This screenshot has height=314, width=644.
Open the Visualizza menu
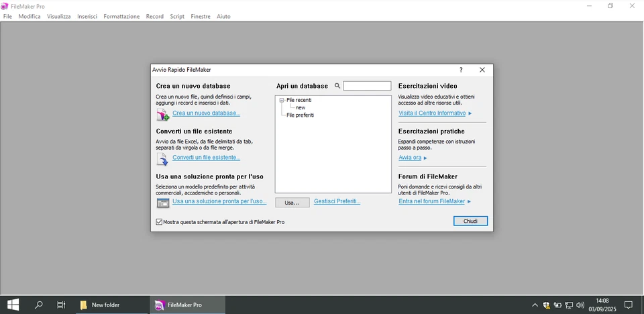(59, 17)
